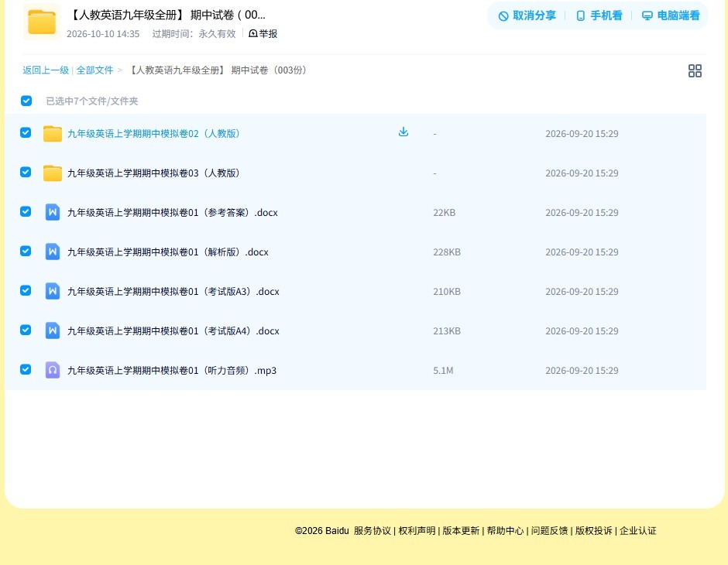Click Word icon of 考试版A4 docx file
Screen dimensions: 728x565
pos(53,330)
